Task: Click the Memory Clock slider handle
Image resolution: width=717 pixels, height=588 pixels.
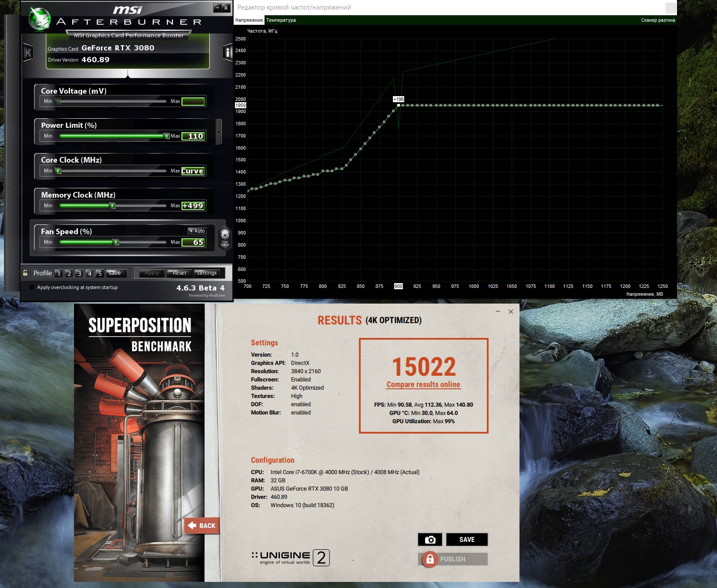Action: [113, 206]
